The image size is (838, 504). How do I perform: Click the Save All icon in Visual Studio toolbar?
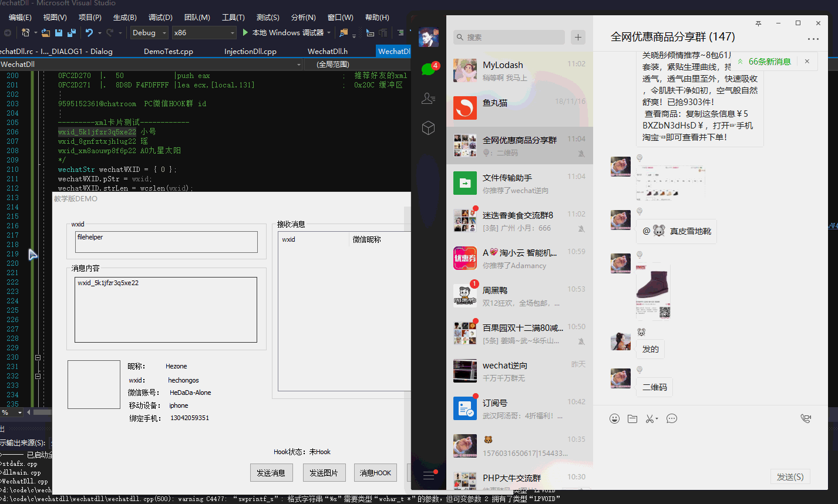(x=72, y=33)
